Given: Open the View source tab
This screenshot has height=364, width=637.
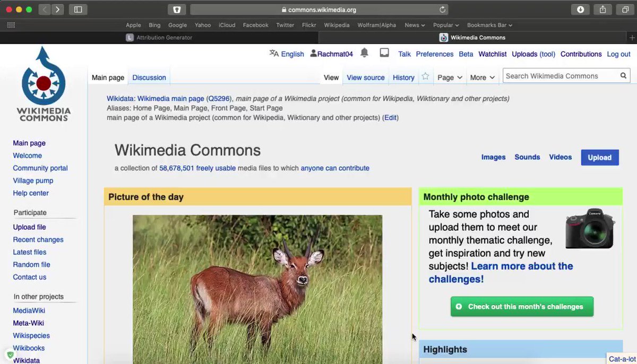Looking at the screenshot, I should pyautogui.click(x=366, y=77).
